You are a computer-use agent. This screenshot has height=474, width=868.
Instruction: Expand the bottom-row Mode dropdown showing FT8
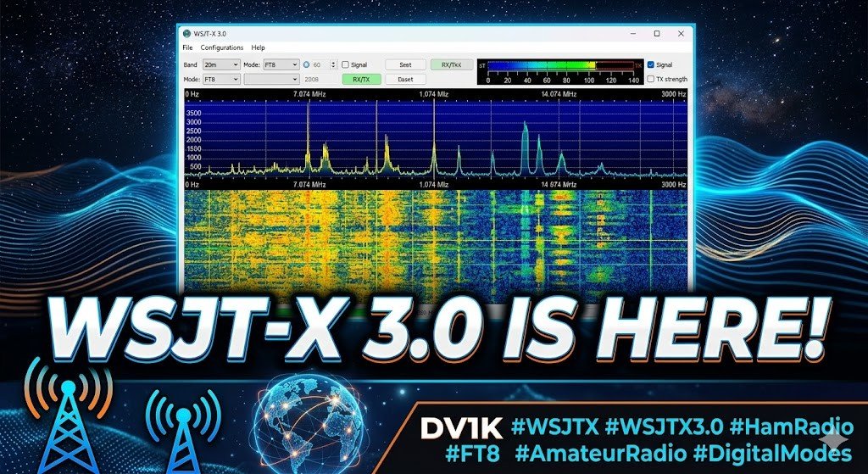click(221, 79)
